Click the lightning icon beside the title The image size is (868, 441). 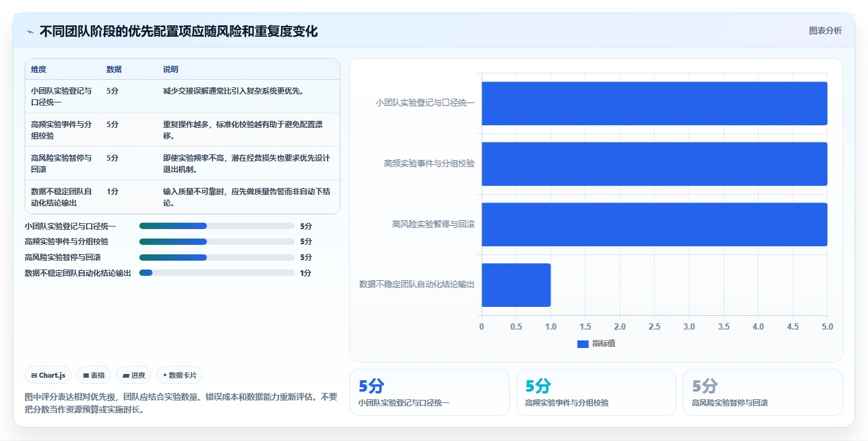(x=30, y=32)
